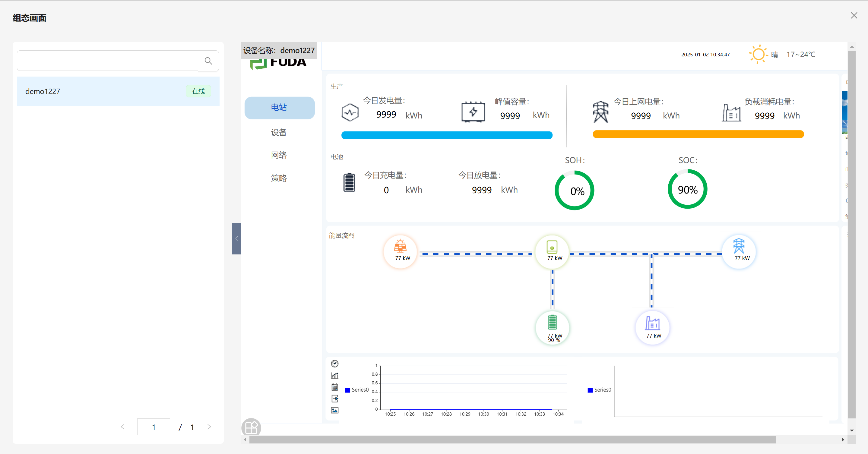Select the 策略 menu item
Screen dimensions: 868x454
(x=279, y=178)
